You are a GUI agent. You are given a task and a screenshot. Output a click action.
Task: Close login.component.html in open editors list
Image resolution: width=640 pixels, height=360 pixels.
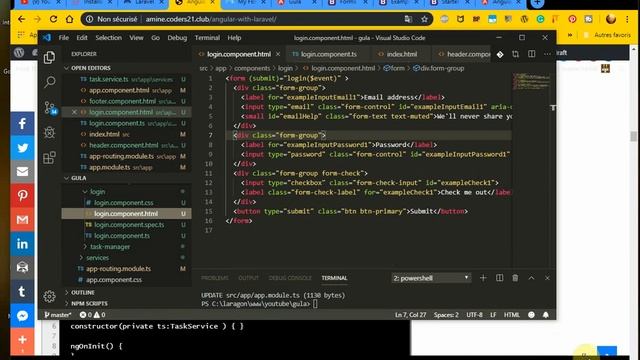tap(74, 112)
